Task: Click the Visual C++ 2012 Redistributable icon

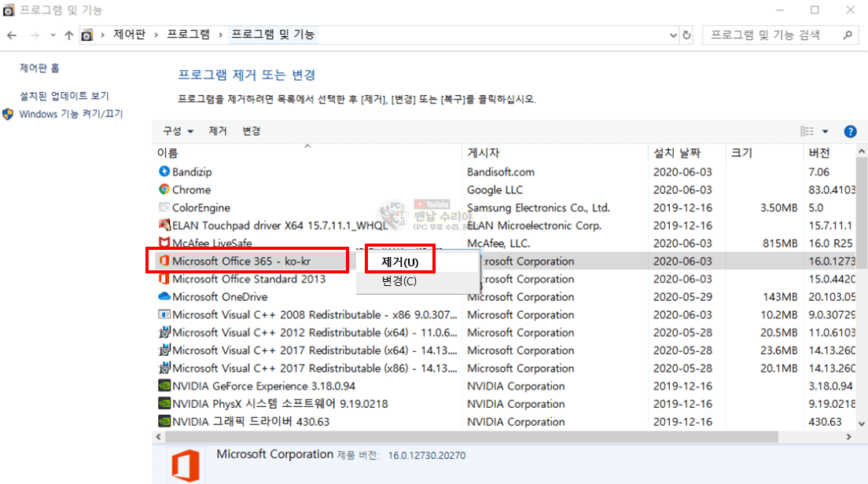Action: point(164,332)
